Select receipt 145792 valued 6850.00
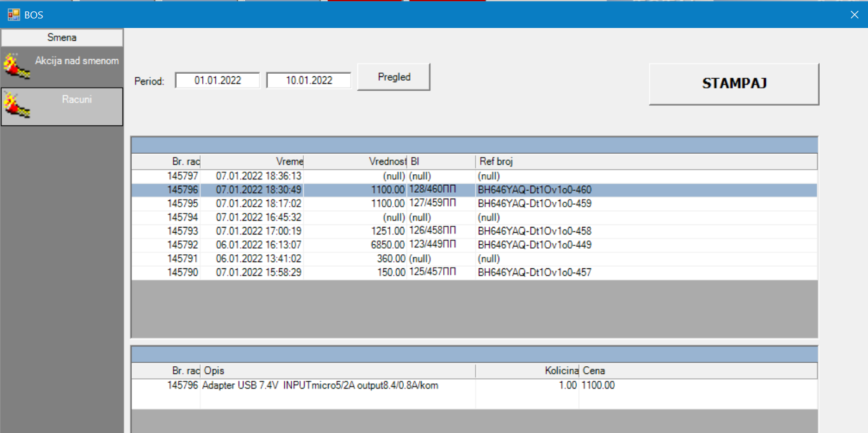Image resolution: width=868 pixels, height=433 pixels. coord(318,245)
